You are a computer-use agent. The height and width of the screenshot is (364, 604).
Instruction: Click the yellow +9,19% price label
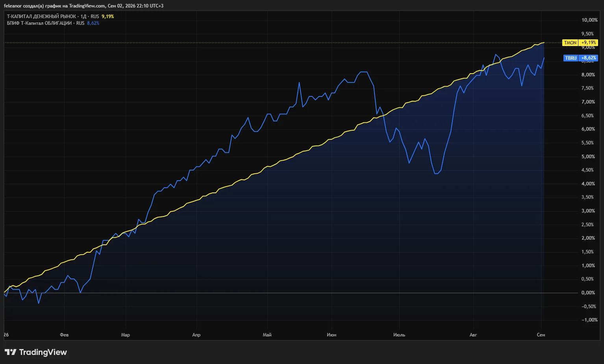tap(588, 43)
